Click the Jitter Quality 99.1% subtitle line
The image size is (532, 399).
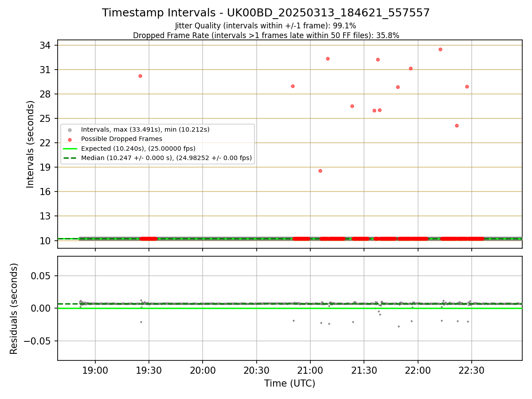[266, 26]
